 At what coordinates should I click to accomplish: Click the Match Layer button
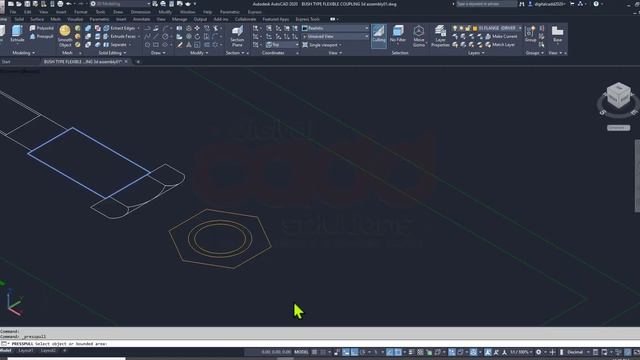coord(500,44)
